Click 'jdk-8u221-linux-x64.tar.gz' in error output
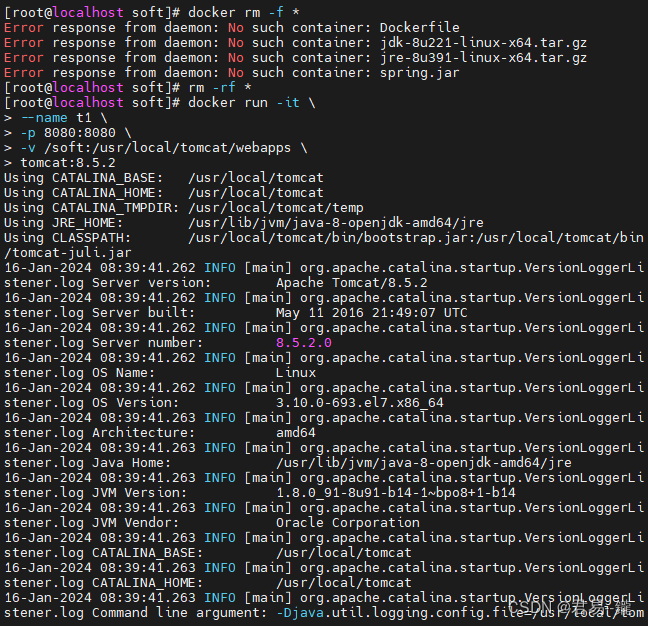This screenshot has height=626, width=648. pos(483,43)
